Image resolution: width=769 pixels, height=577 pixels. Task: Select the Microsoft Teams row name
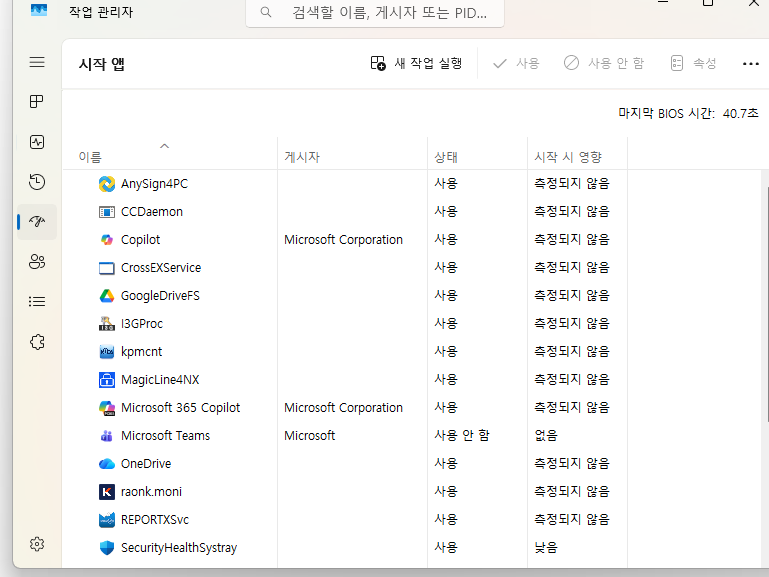coord(165,436)
